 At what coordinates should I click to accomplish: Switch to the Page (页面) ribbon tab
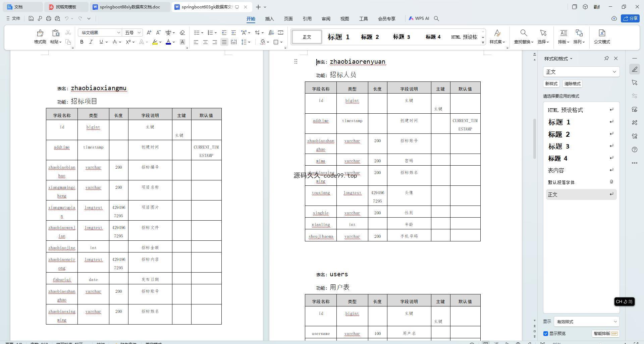[x=288, y=19]
